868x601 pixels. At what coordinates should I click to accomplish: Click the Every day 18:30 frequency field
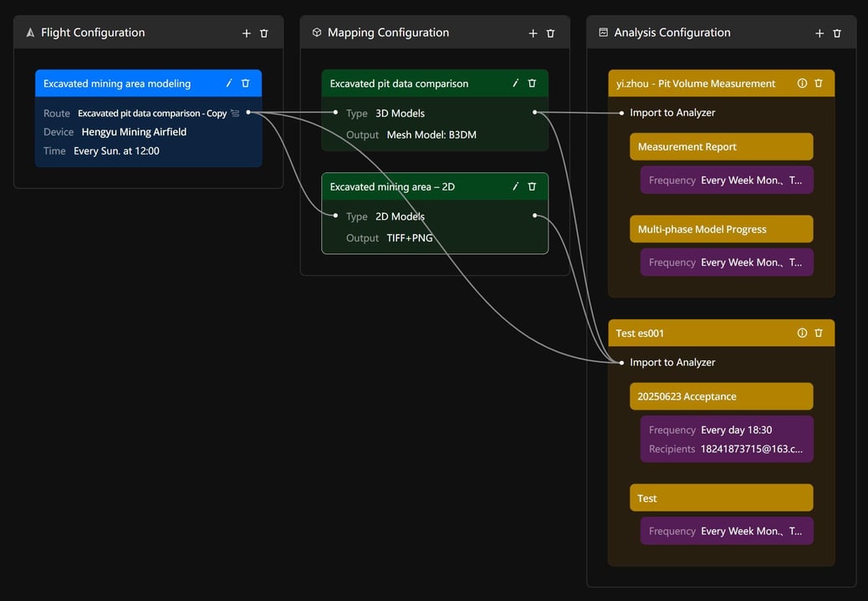coord(736,430)
